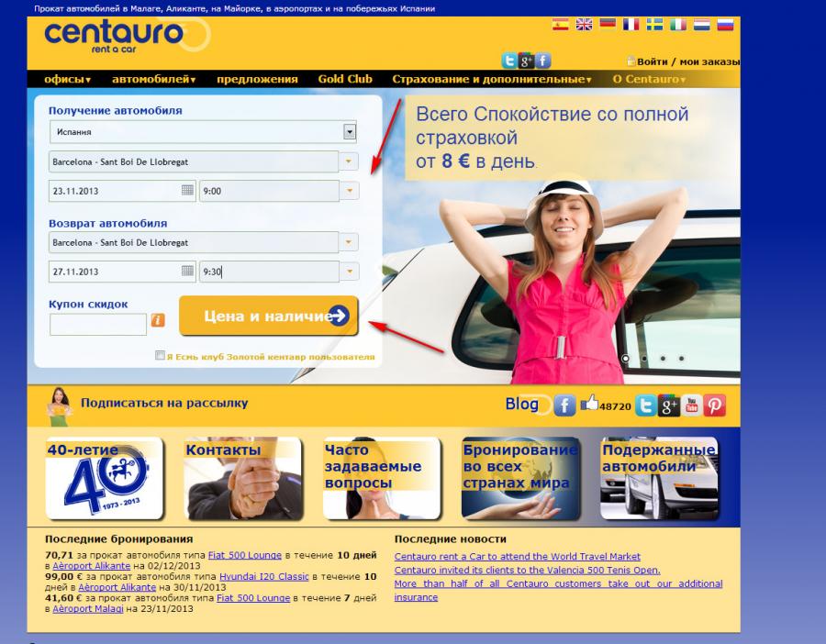The width and height of the screenshot is (826, 644).
Task: Open Aèroport Alikante link for 30/11/2013
Action: coord(117,587)
